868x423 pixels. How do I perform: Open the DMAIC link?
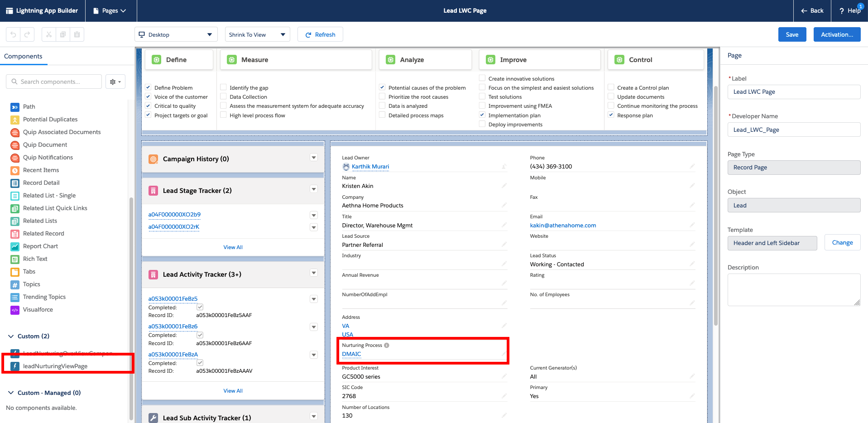(352, 354)
